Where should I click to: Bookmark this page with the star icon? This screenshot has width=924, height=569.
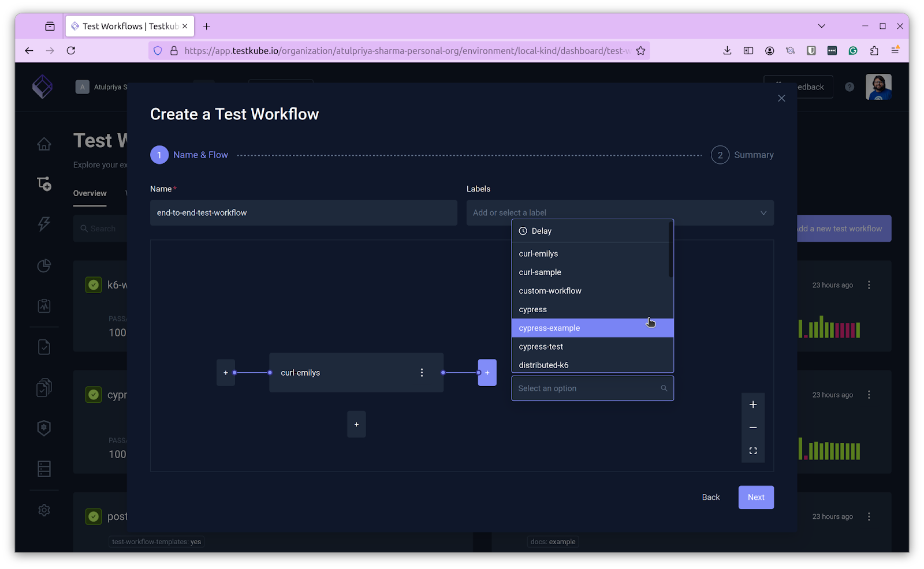point(640,51)
